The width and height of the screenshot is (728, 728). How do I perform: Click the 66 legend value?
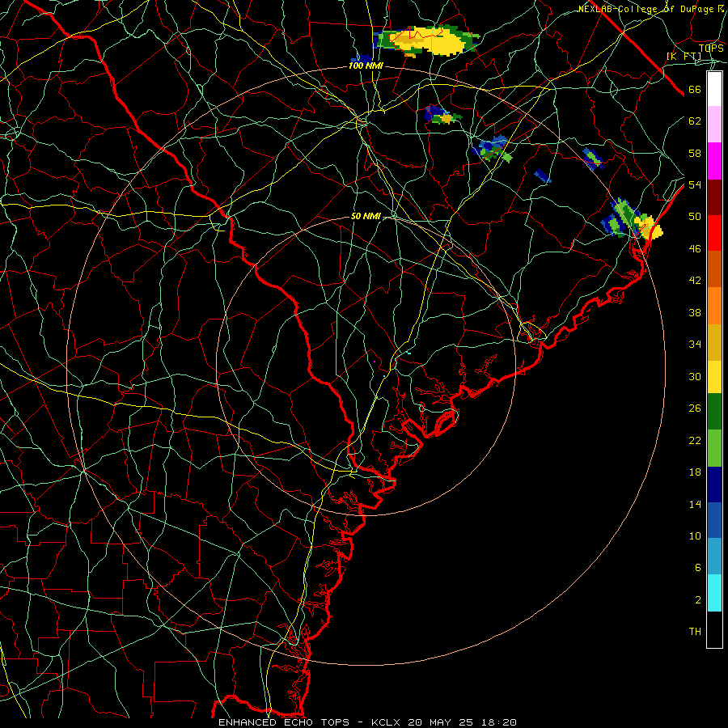[695, 90]
